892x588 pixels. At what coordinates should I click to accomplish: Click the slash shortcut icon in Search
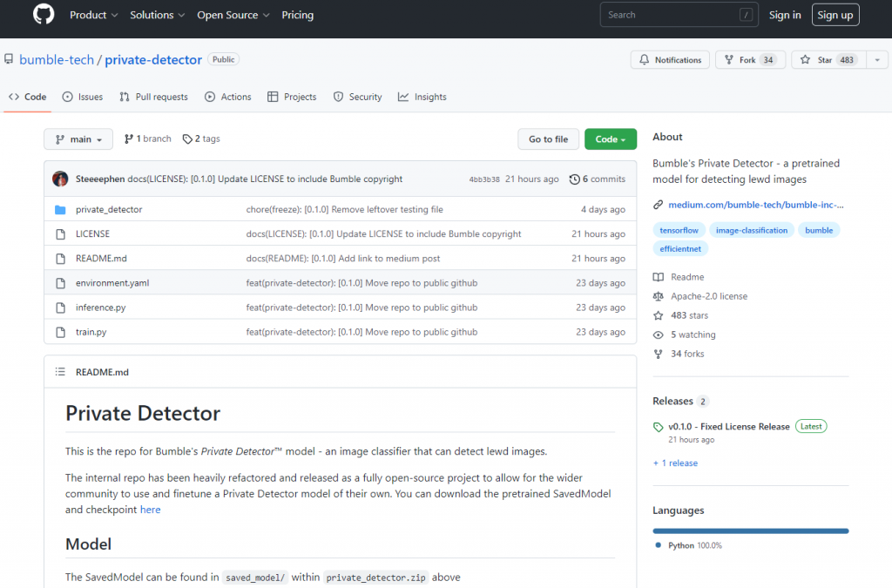(746, 15)
